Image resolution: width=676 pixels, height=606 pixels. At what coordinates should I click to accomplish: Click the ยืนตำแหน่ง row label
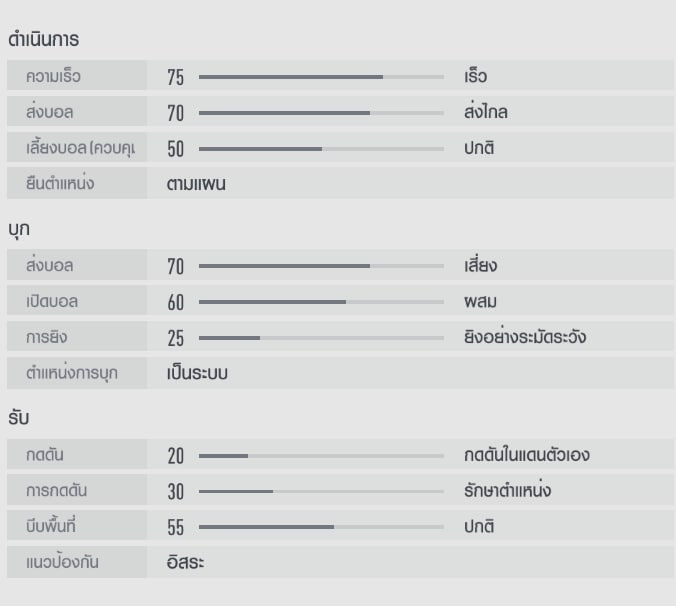(x=60, y=184)
